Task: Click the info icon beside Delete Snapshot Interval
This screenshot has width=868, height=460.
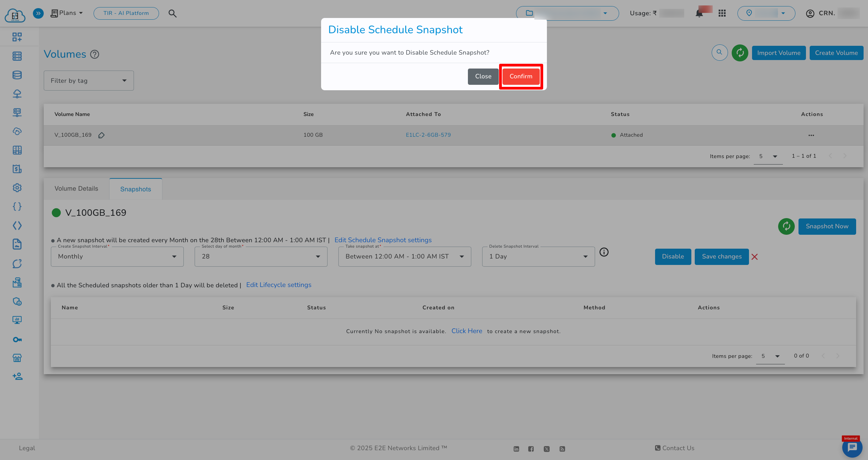Action: (604, 252)
